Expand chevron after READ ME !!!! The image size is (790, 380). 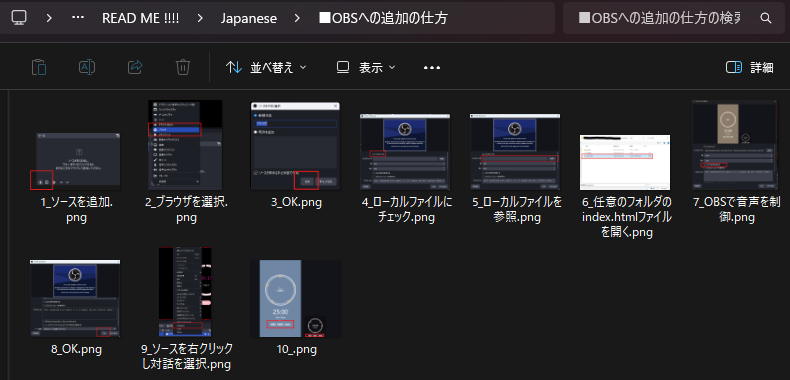coord(201,19)
